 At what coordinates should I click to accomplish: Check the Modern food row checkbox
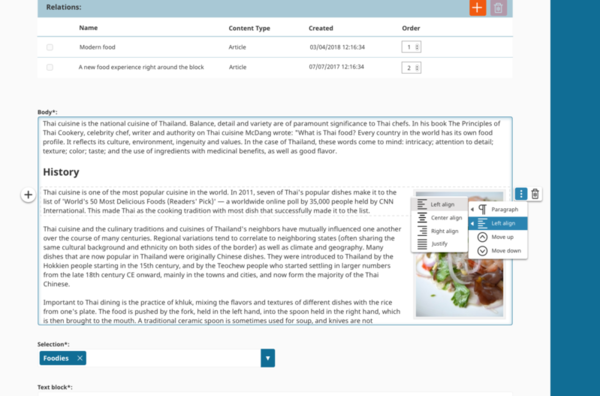pyautogui.click(x=50, y=47)
